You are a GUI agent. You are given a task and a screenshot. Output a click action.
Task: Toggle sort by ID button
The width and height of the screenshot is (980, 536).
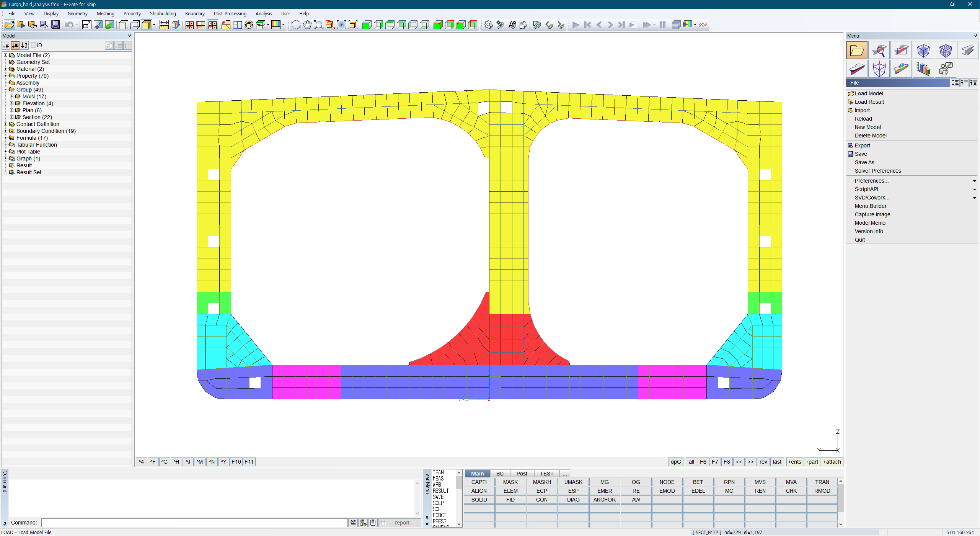tap(15, 45)
